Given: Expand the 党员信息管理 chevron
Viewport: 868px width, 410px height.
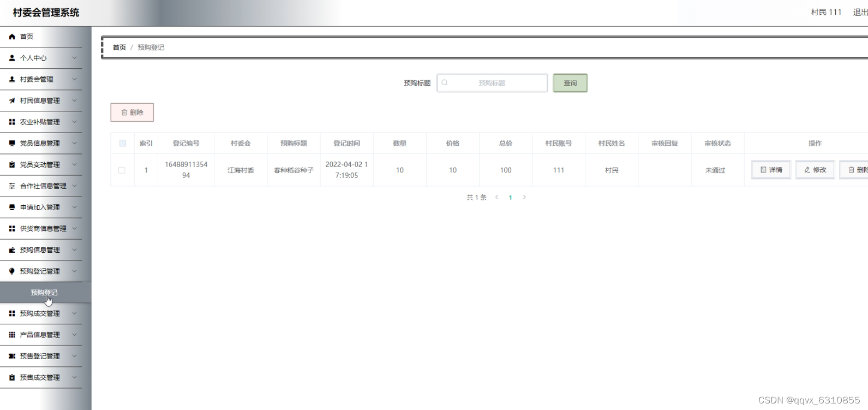Looking at the screenshot, I should (75, 143).
